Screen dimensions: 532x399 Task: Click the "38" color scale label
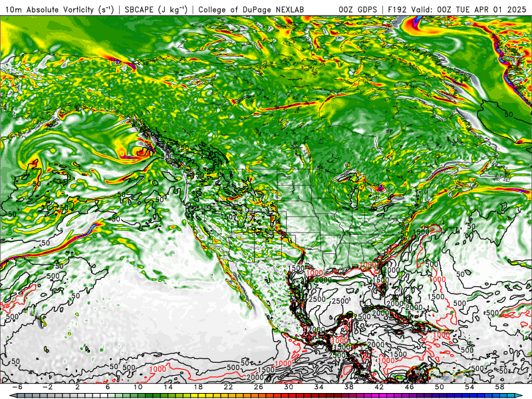348,387
